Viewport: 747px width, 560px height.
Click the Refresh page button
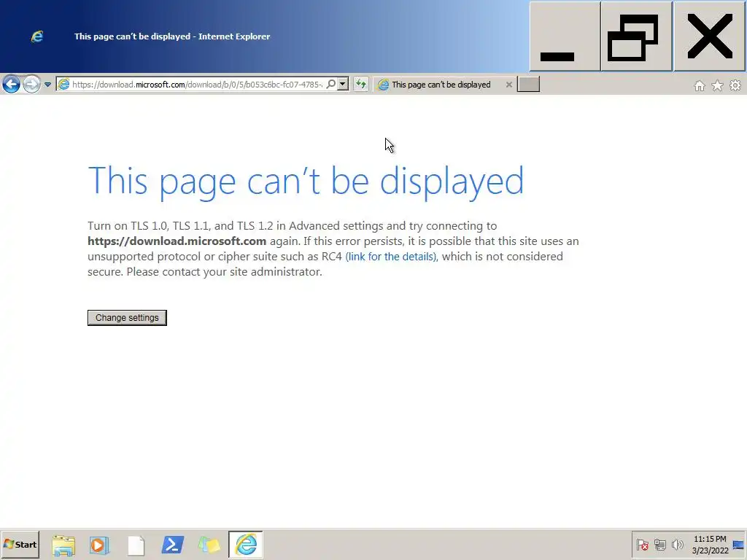point(360,85)
